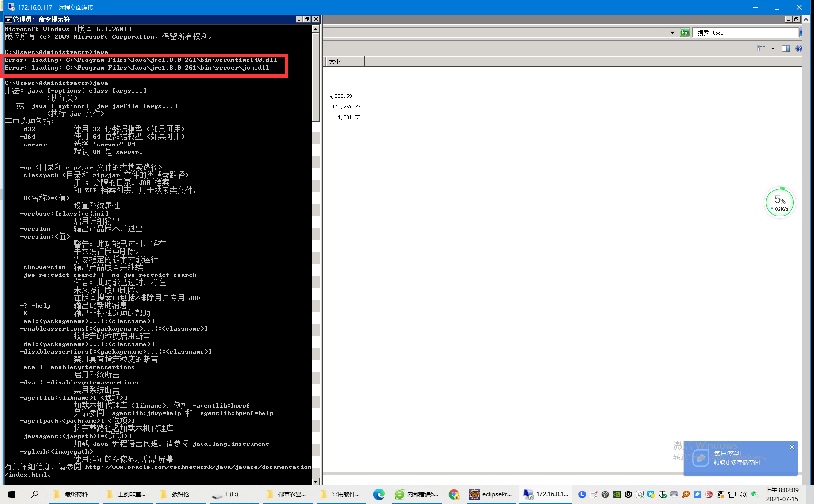Image resolution: width=814 pixels, height=504 pixels.
Task: Switch to 内部错误6... browser window
Action: [x=417, y=494]
